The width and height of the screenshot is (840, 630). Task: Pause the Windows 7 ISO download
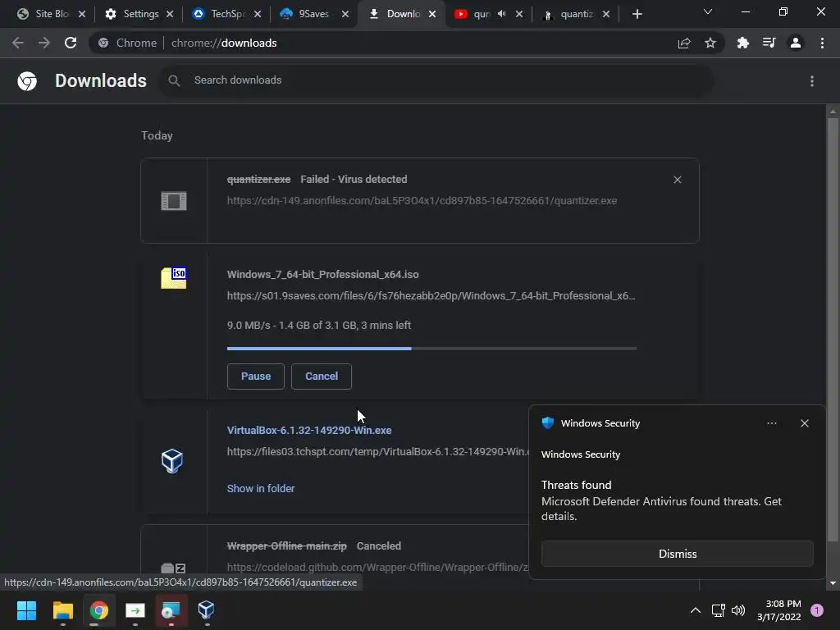pos(256,376)
